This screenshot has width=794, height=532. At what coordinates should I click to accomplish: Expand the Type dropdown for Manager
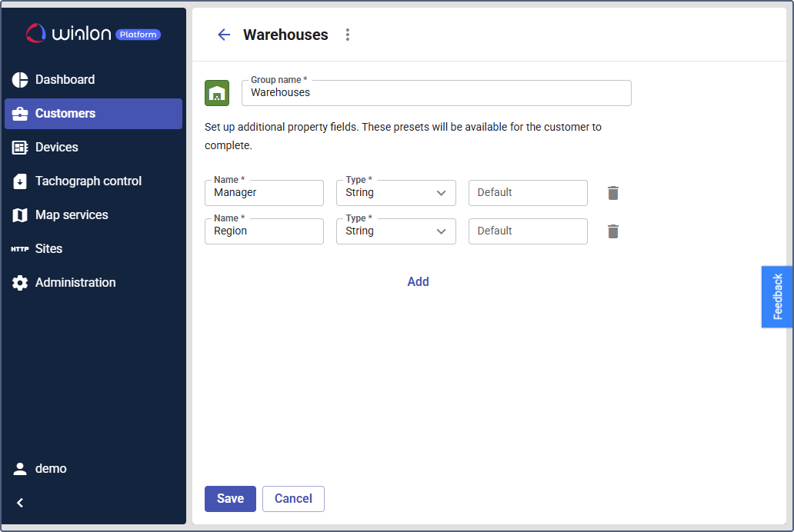[x=395, y=193]
